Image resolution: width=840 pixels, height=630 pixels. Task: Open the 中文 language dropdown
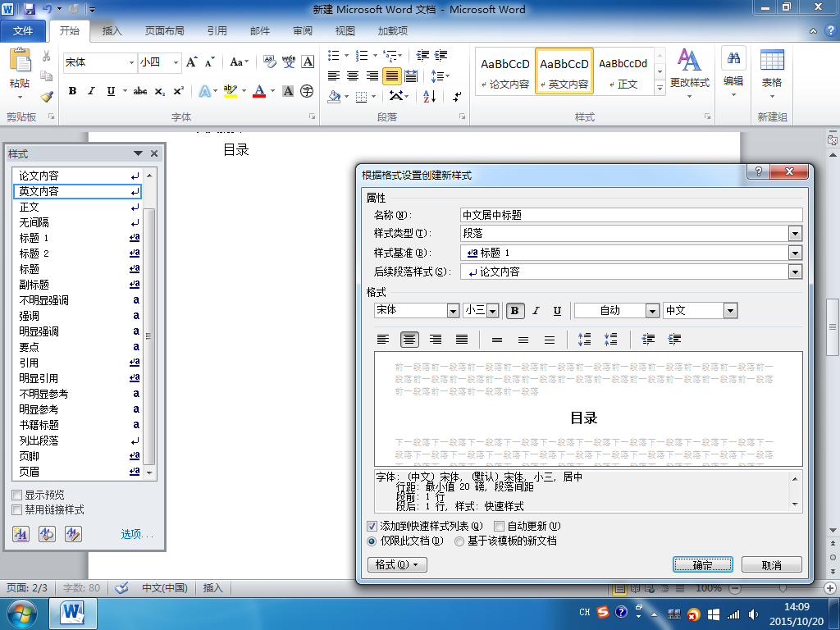click(x=730, y=311)
